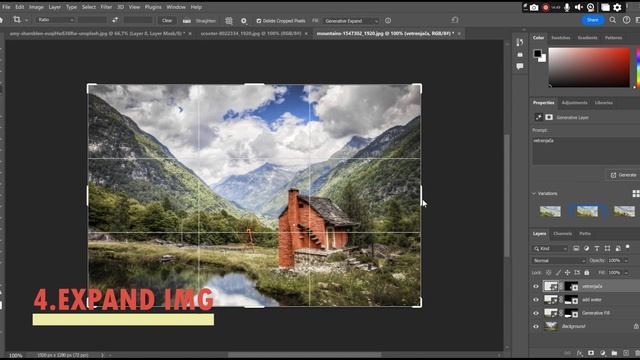Click the blue Share button

click(593, 20)
